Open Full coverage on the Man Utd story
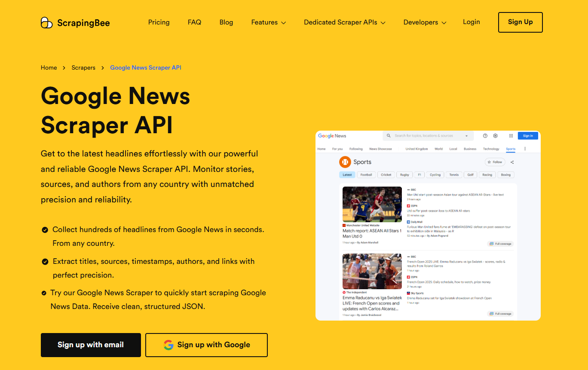Image resolution: width=588 pixels, height=370 pixels. pyautogui.click(x=500, y=244)
